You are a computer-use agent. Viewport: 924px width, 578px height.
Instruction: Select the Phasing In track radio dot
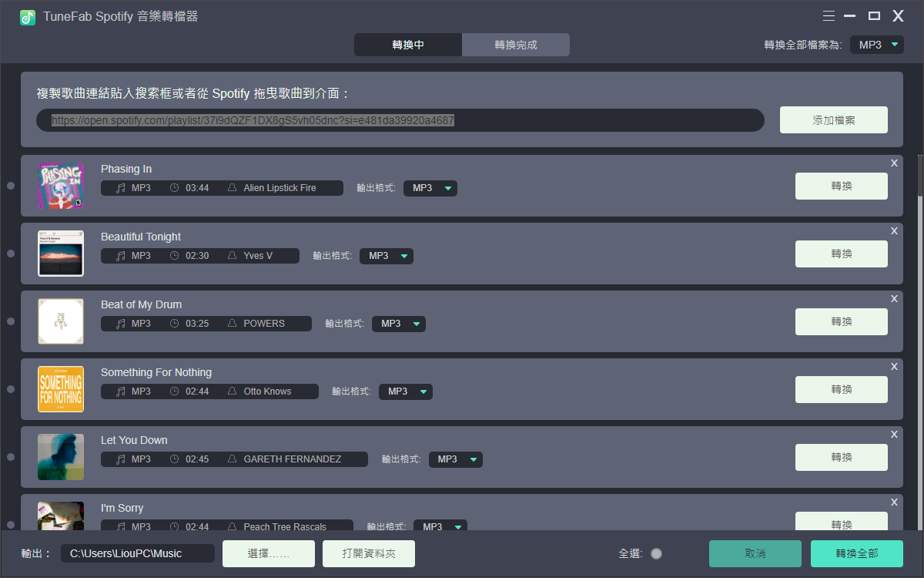point(11,186)
